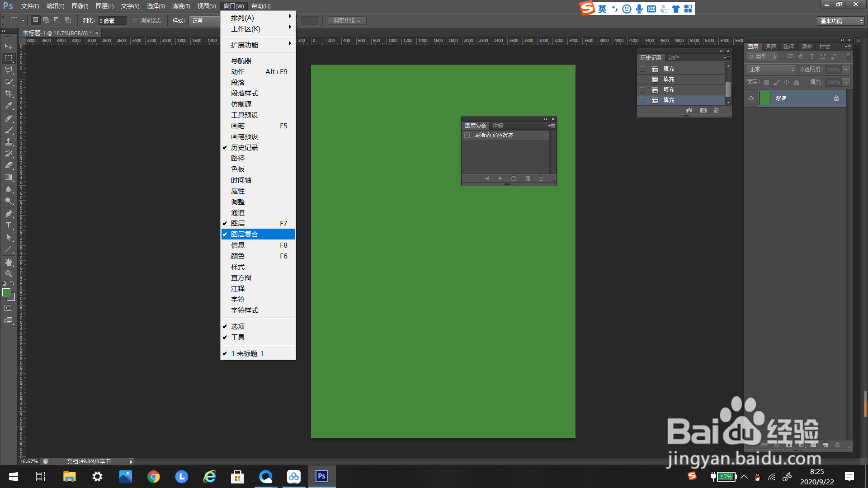Open Chrome from the Windows taskbar
The height and width of the screenshot is (488, 868).
point(153,477)
